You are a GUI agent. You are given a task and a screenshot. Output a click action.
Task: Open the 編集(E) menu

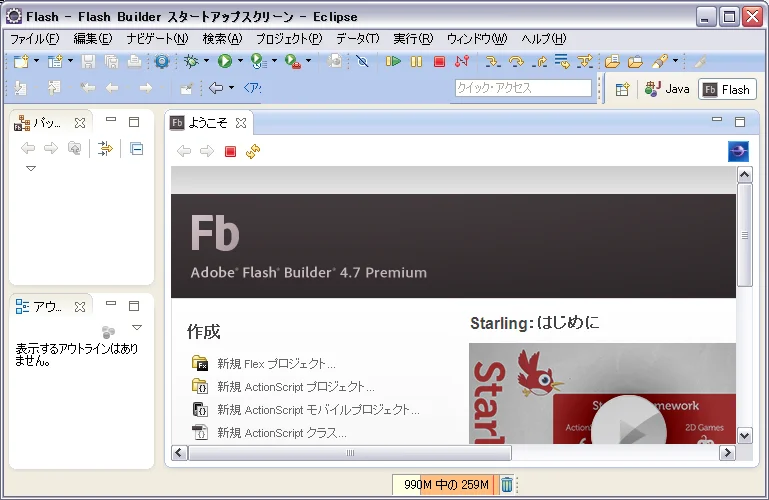pos(93,39)
